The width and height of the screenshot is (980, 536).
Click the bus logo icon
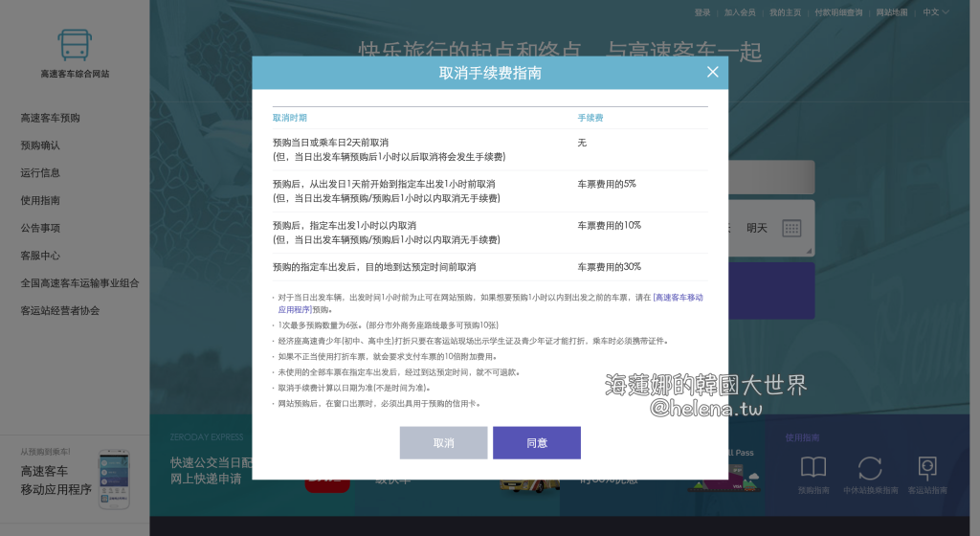pos(75,44)
